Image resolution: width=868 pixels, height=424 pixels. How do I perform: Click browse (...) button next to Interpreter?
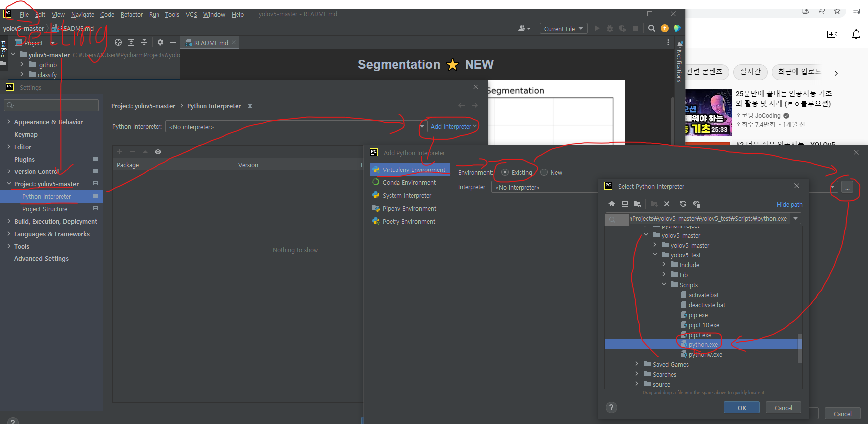point(848,188)
